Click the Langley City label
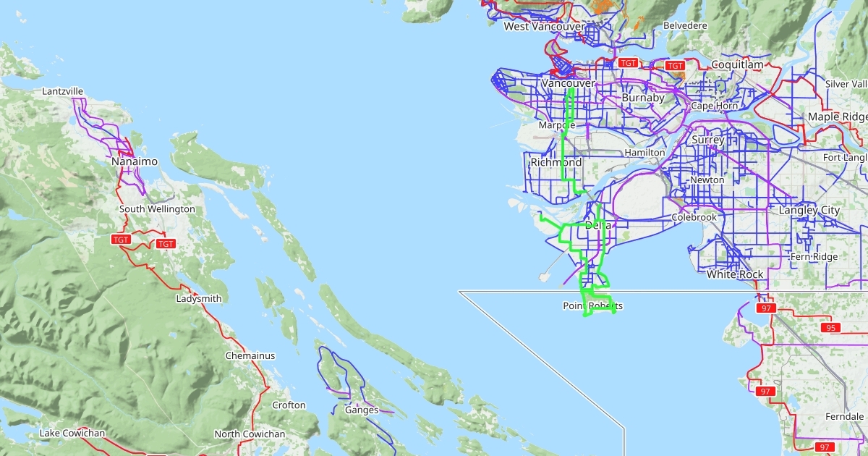The height and width of the screenshot is (456, 868). click(x=809, y=210)
